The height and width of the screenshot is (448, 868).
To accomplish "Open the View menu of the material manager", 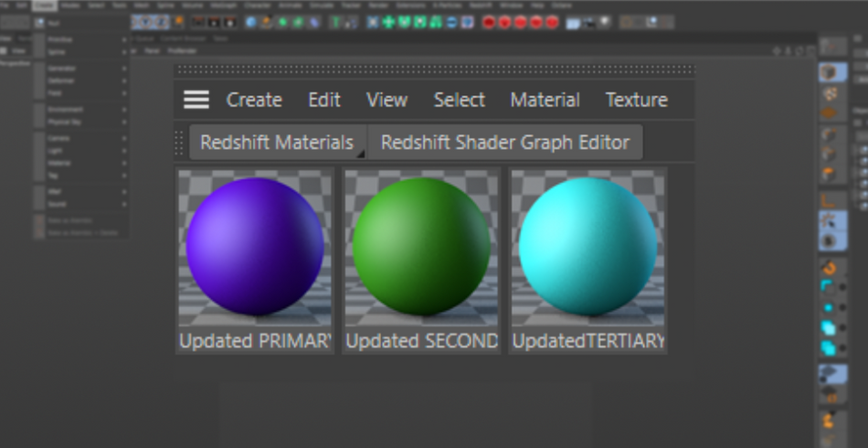I will point(387,101).
